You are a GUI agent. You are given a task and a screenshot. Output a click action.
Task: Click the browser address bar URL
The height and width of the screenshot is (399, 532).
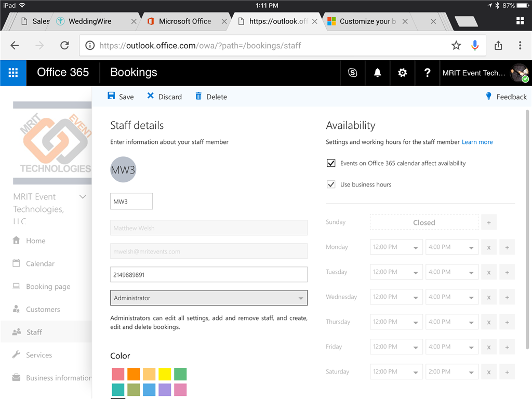coord(200,46)
